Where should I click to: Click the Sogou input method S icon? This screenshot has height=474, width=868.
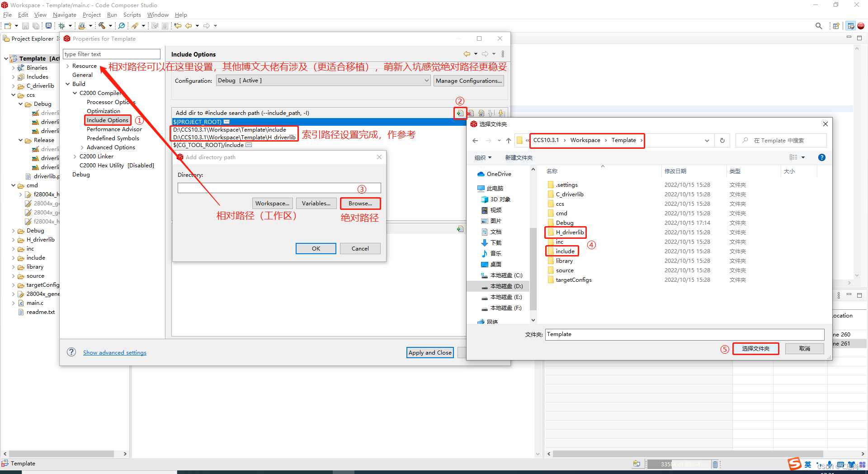[794, 464]
